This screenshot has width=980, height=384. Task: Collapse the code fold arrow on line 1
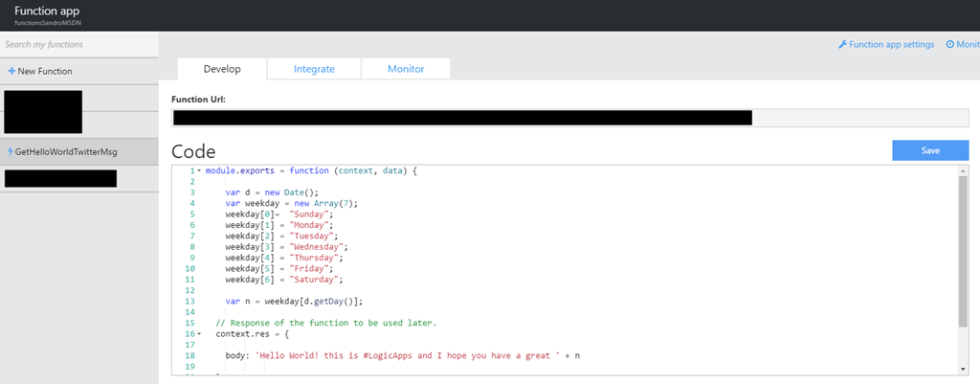pyautogui.click(x=199, y=170)
